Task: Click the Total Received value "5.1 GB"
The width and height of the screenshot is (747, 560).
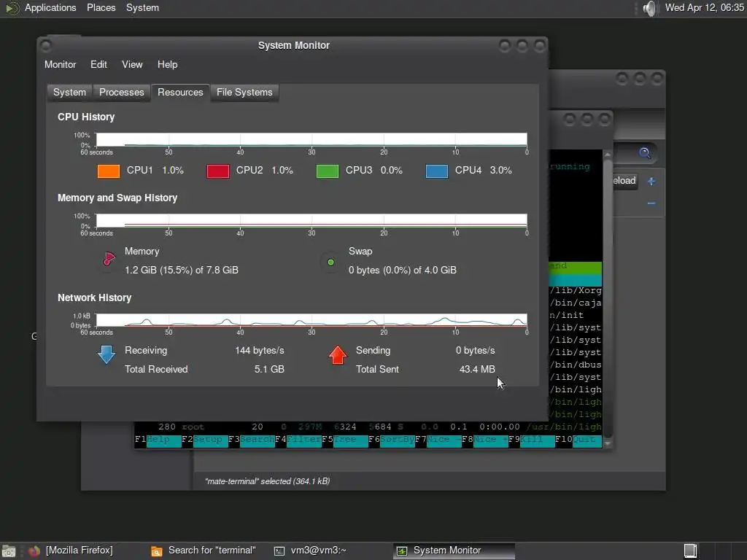Action: coord(269,369)
